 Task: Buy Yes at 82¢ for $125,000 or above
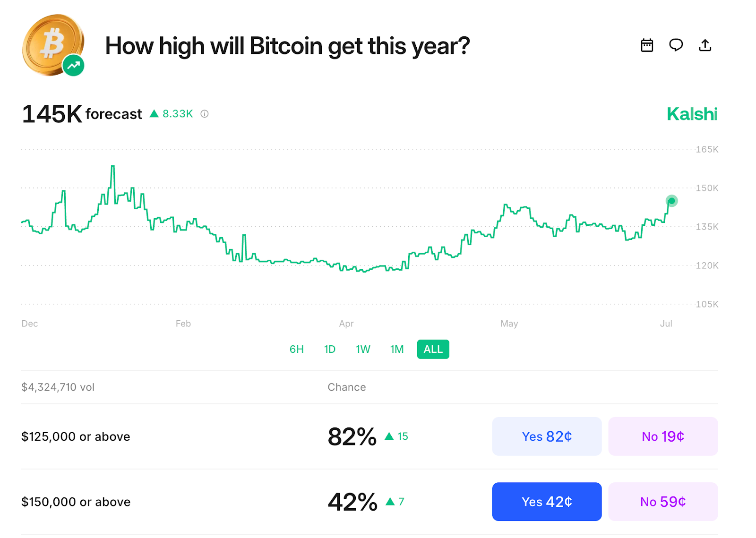(x=547, y=436)
